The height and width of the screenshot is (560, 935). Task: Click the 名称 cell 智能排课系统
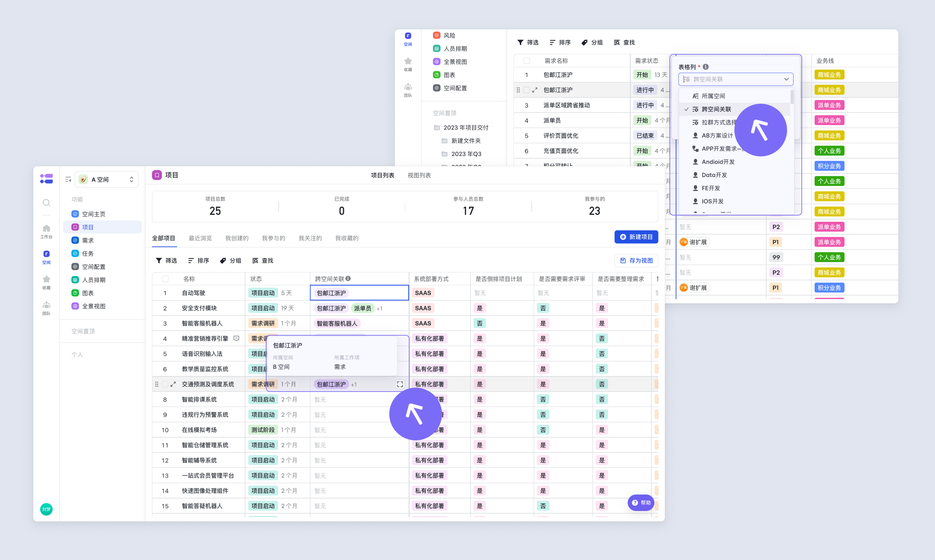click(199, 399)
